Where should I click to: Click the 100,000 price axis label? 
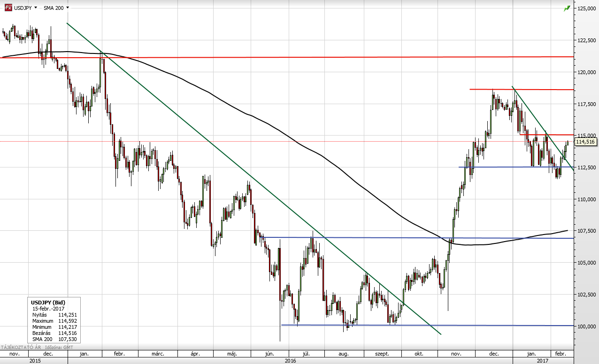[587, 326]
